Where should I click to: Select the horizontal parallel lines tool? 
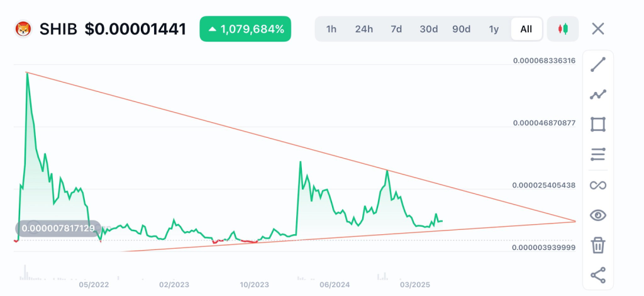coord(598,154)
